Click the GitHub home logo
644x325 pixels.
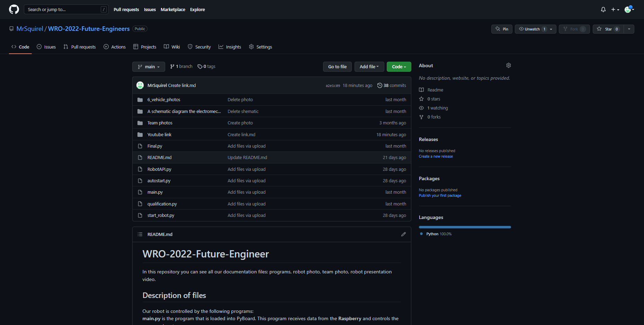(14, 9)
